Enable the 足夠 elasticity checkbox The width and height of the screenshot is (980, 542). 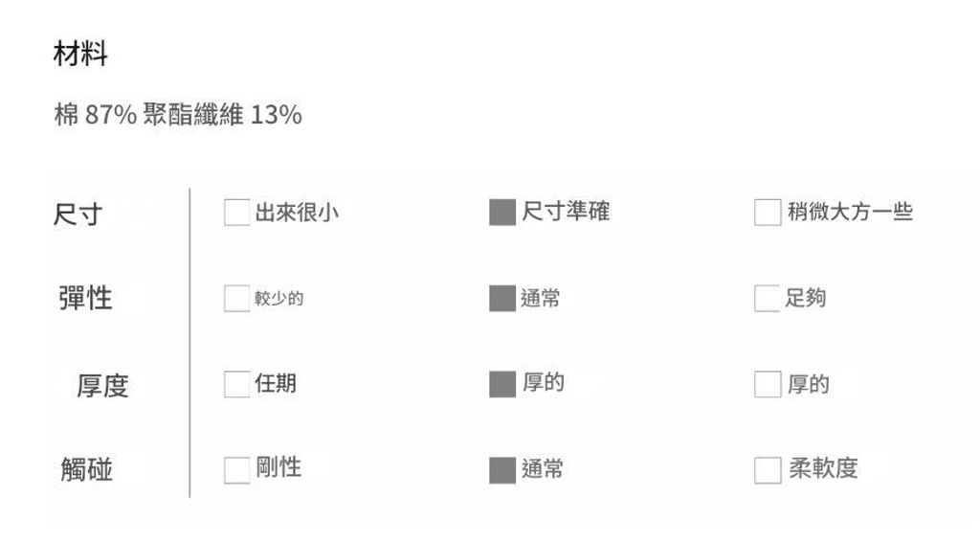(x=768, y=299)
